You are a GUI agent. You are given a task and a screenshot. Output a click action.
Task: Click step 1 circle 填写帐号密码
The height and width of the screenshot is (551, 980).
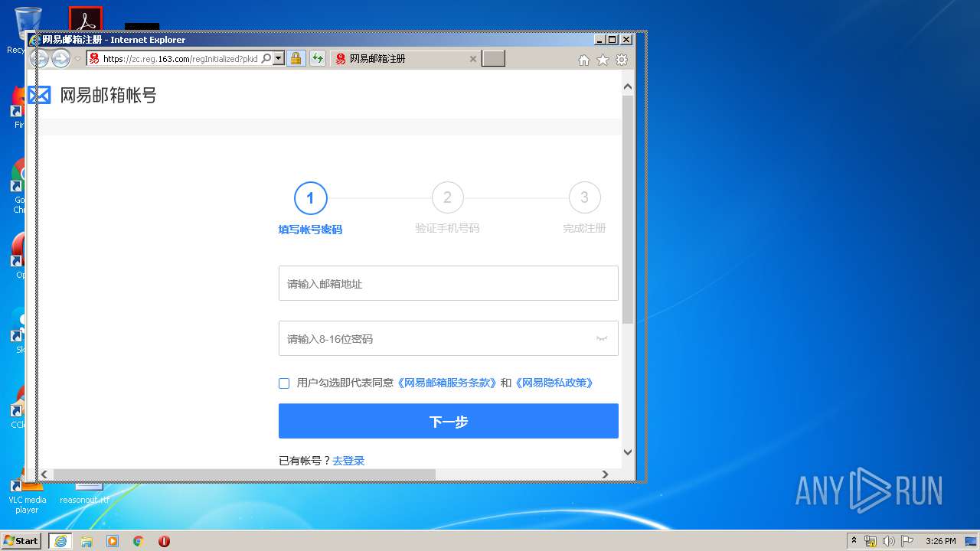coord(310,198)
